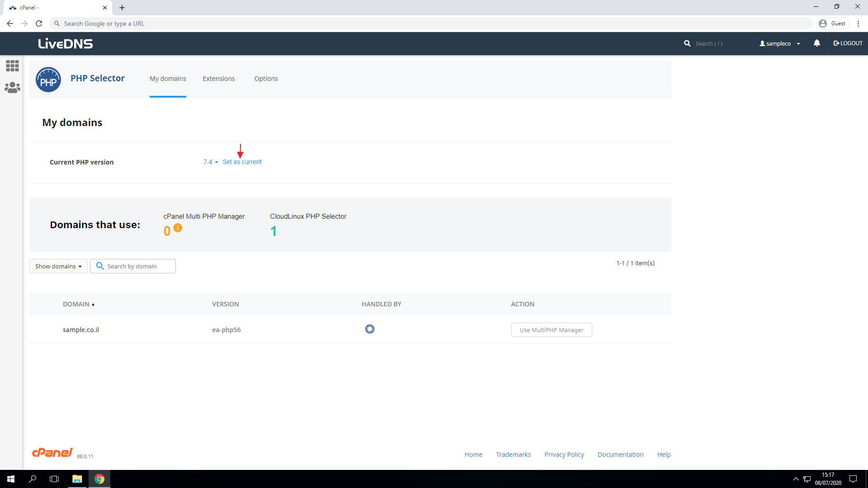This screenshot has width=868, height=488.
Task: Click the PHP Selector logo icon
Action: 48,80
